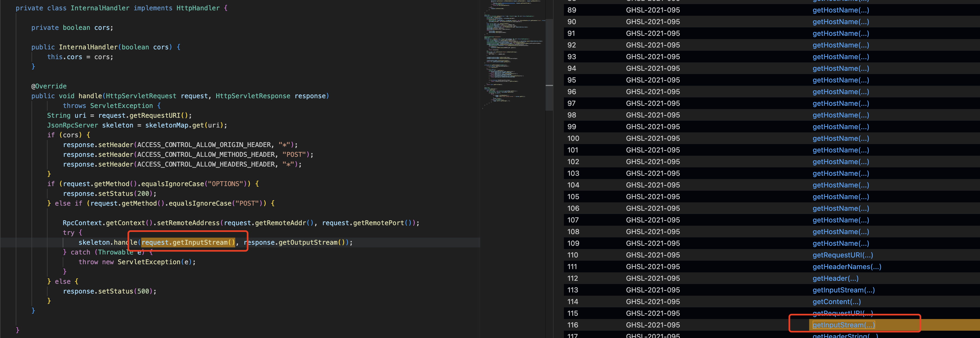The image size is (980, 338).
Task: Click the 'if (cors) {' condition line
Action: coord(68,135)
